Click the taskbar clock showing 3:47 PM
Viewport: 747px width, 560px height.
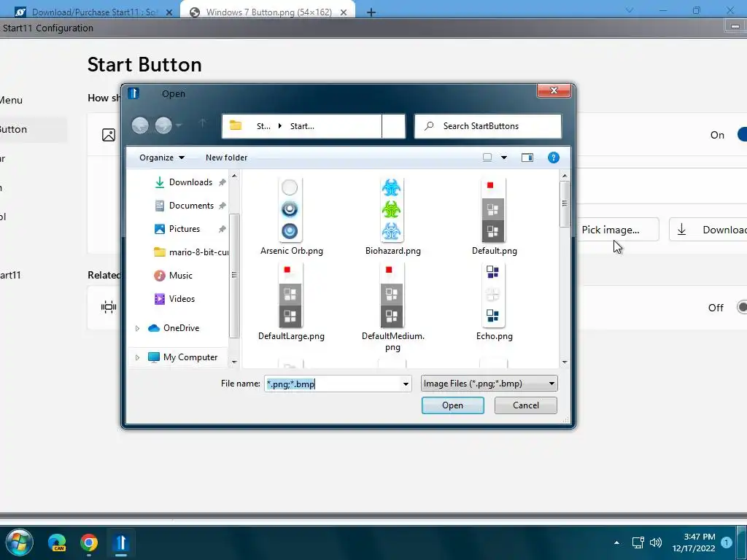pyautogui.click(x=694, y=542)
